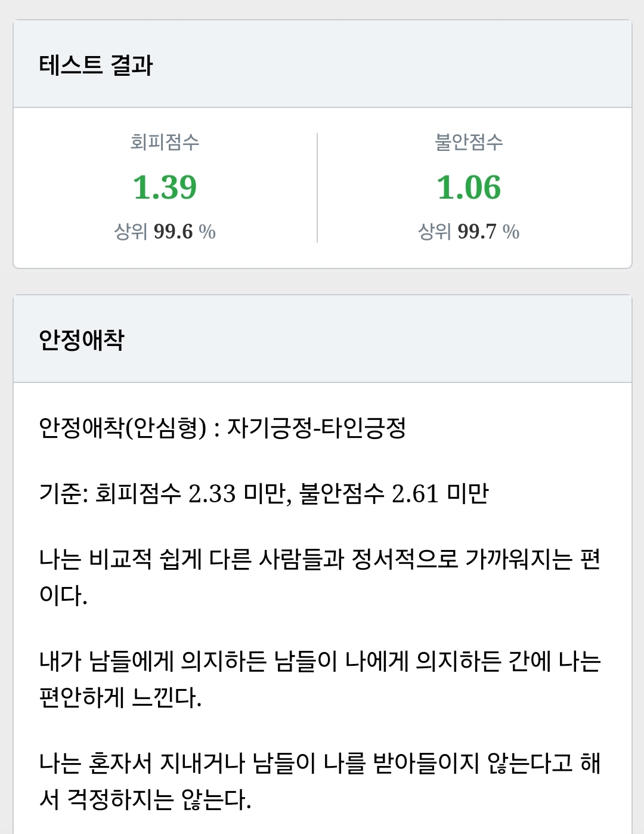Screen dimensions: 644x834
Task: Click the word "정서적으로" in the description
Action: coord(405,560)
